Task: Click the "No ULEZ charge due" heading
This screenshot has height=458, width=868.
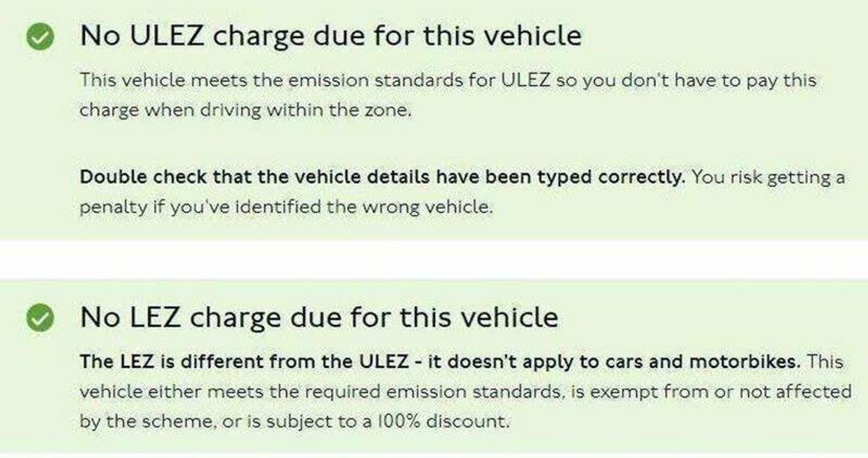Action: (330, 36)
